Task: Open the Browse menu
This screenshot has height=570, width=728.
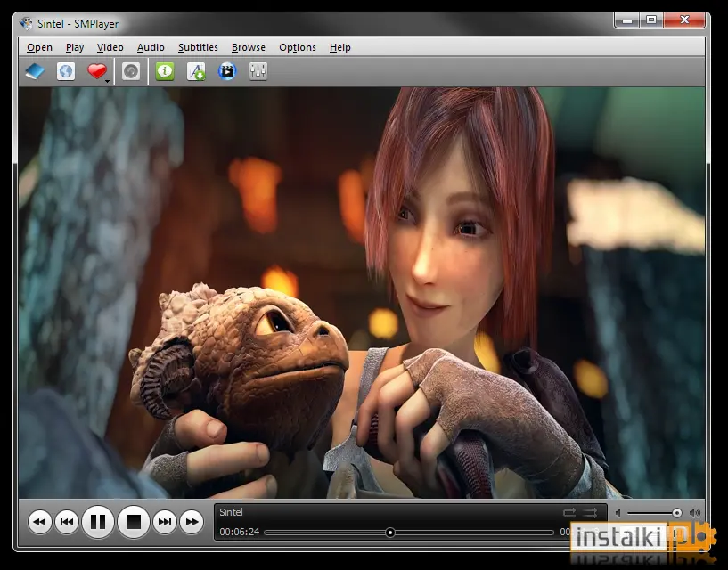Action: 249,47
